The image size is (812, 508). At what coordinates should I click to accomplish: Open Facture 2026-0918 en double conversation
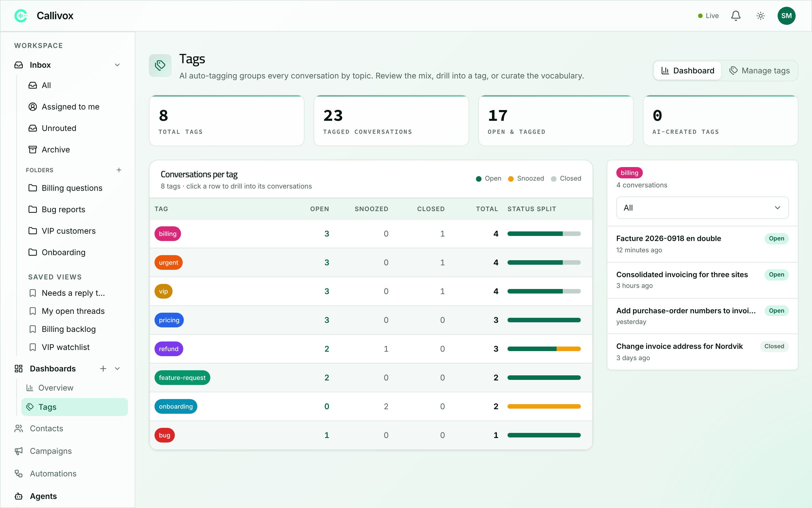(x=702, y=244)
